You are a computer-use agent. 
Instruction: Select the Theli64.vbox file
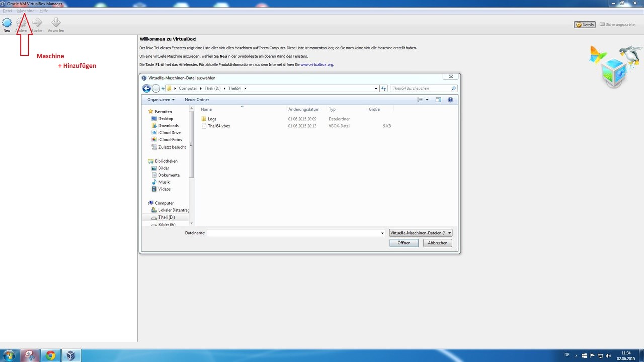coord(219,126)
